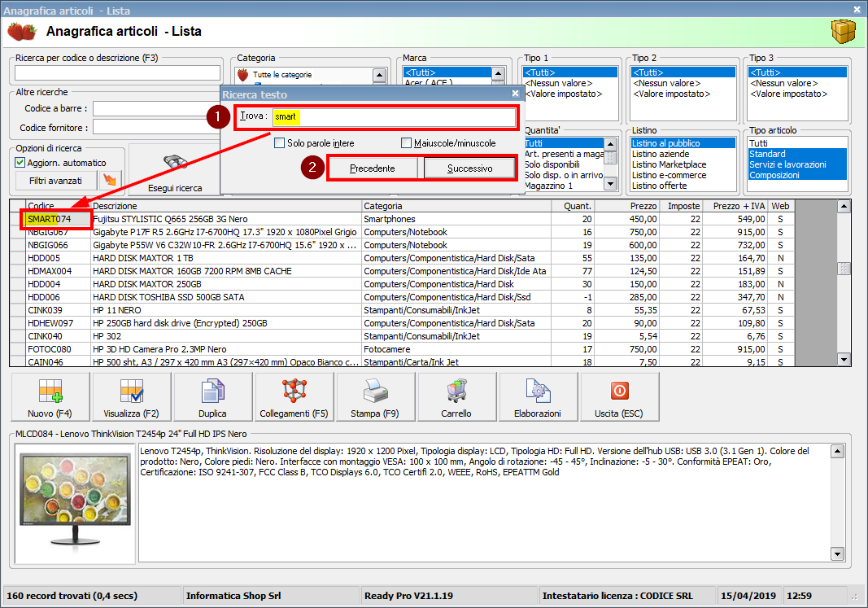
Task: Toggle Maiuscole/minuscole checkbox
Action: (406, 143)
